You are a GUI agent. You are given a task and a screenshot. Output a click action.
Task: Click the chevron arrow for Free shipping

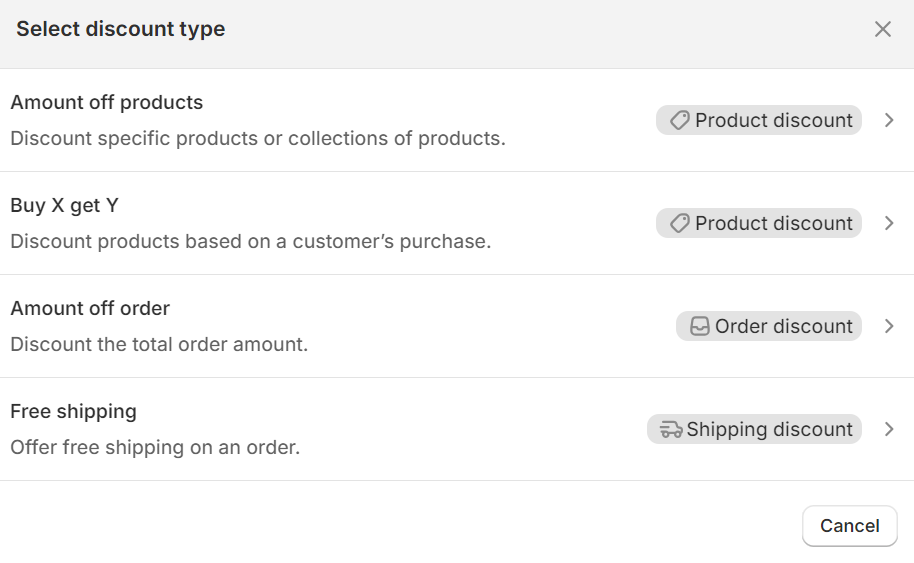889,429
